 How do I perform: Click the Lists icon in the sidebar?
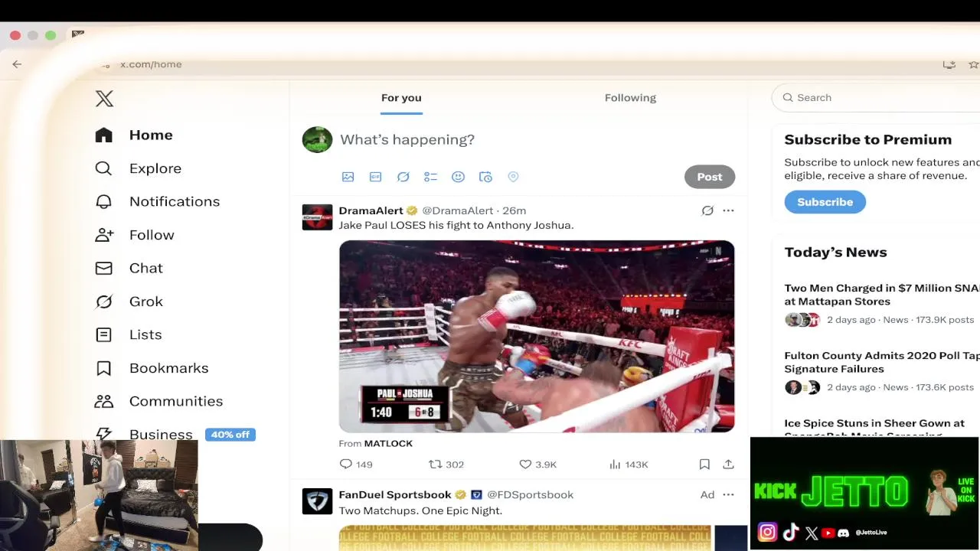pos(103,334)
